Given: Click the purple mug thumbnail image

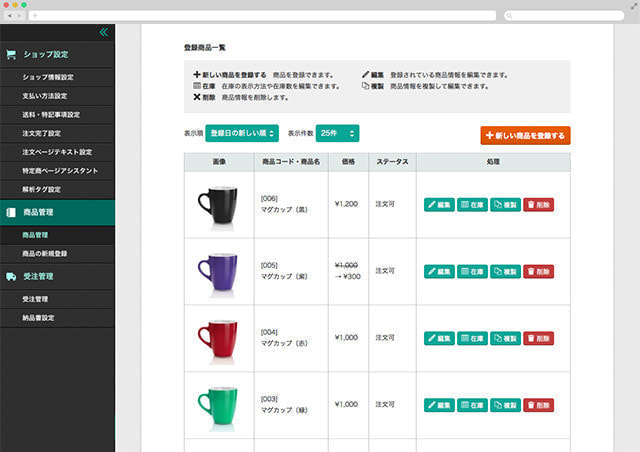Looking at the screenshot, I should click(218, 271).
